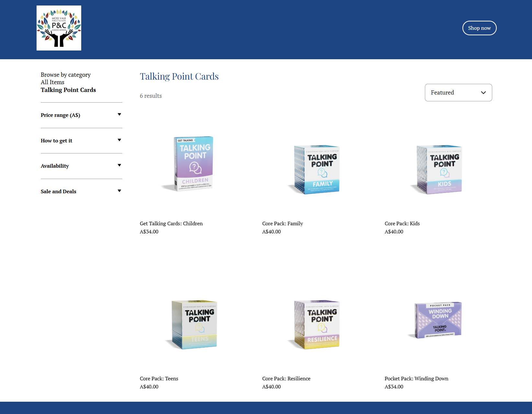The height and width of the screenshot is (414, 532).
Task: Open the Pocket Pack: Winding Down product
Action: point(416,378)
